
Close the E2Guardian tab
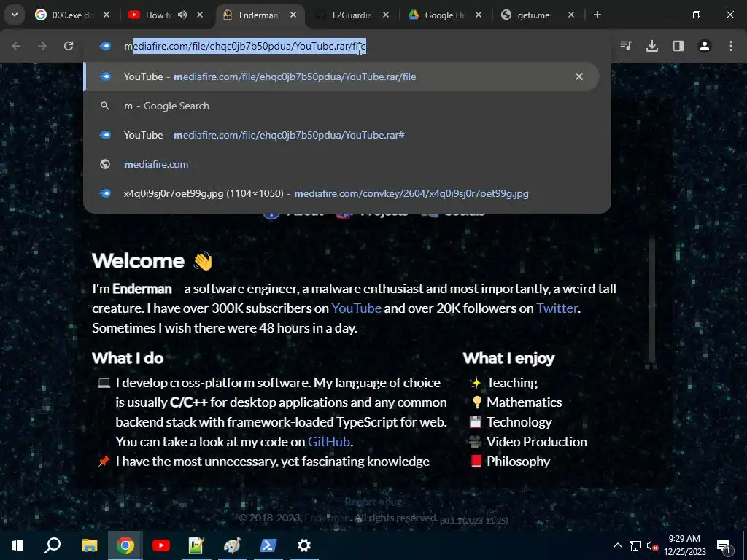tap(386, 15)
